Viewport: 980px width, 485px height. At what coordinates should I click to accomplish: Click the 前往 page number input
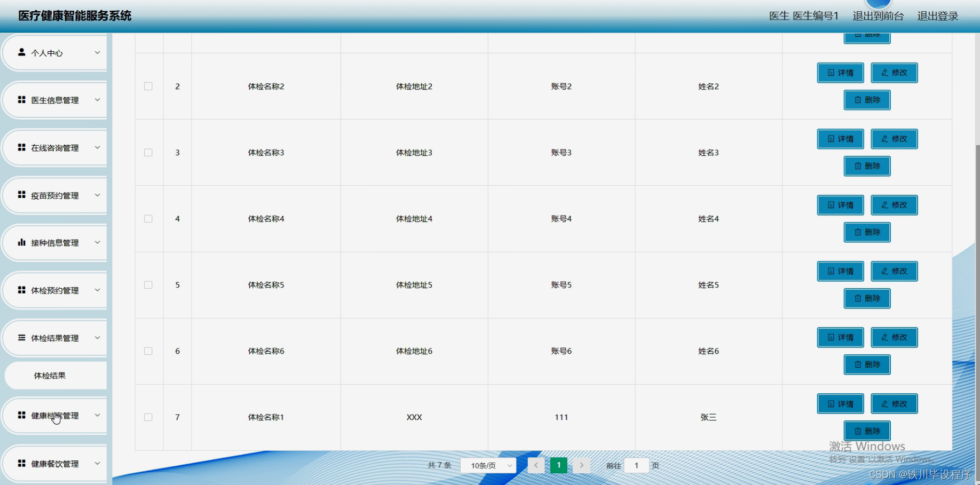(x=636, y=465)
